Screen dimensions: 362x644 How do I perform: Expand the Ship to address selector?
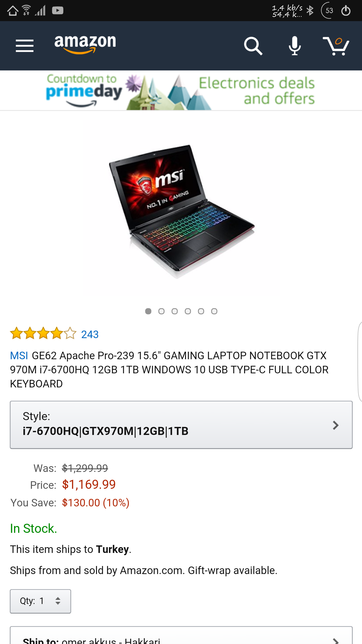(x=181, y=635)
